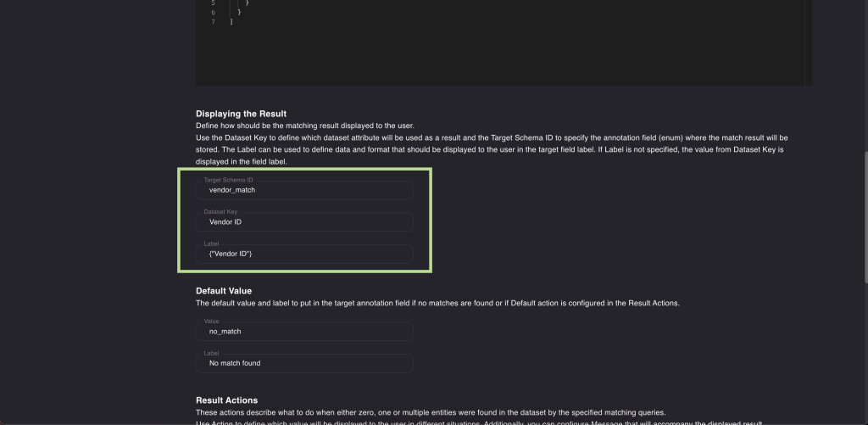Click the 'The default value and label' description
The height and width of the screenshot is (425, 868).
pos(437,303)
